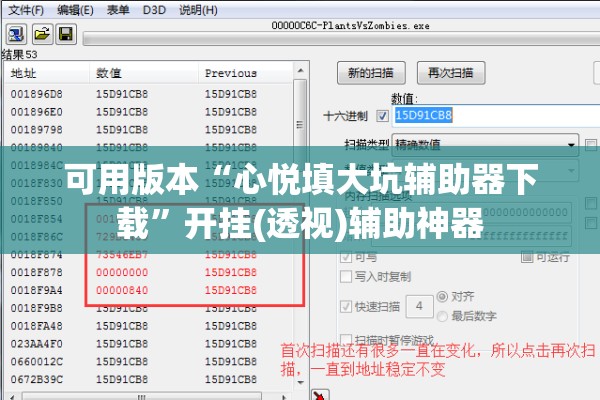Select address row 001896E0
Image resolution: width=600 pixels, height=400 pixels.
point(149,112)
